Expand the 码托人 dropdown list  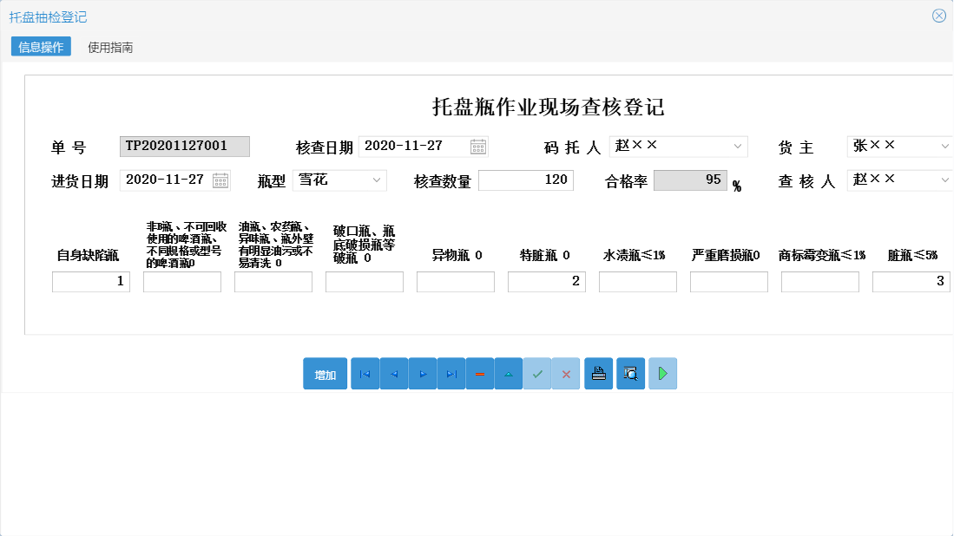tap(737, 147)
